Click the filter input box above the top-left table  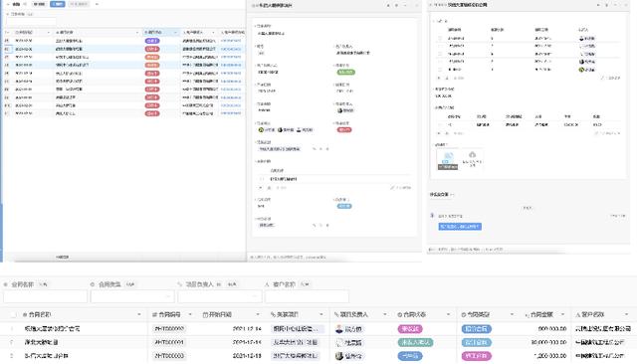click(31, 21)
